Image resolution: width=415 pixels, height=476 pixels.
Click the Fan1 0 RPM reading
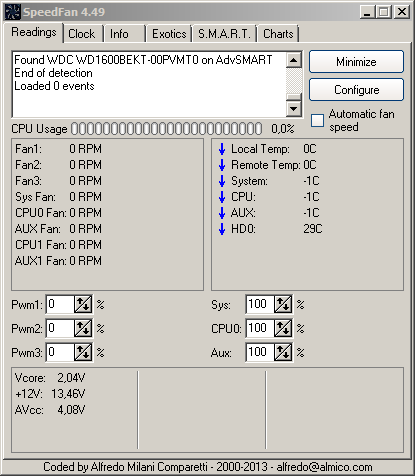[58, 149]
